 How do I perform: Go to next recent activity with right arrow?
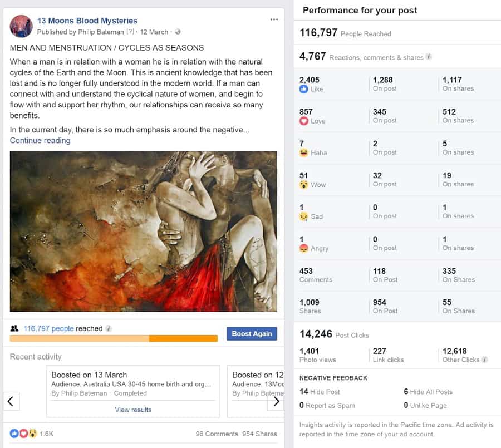[x=276, y=401]
